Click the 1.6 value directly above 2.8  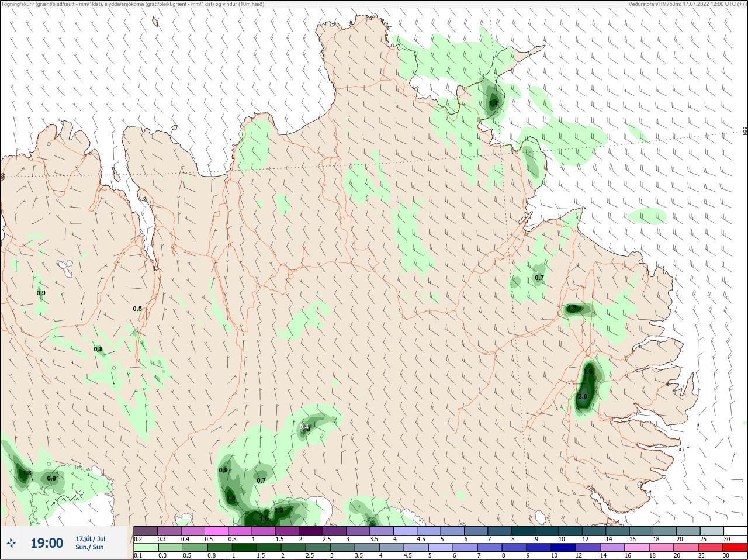588,371
